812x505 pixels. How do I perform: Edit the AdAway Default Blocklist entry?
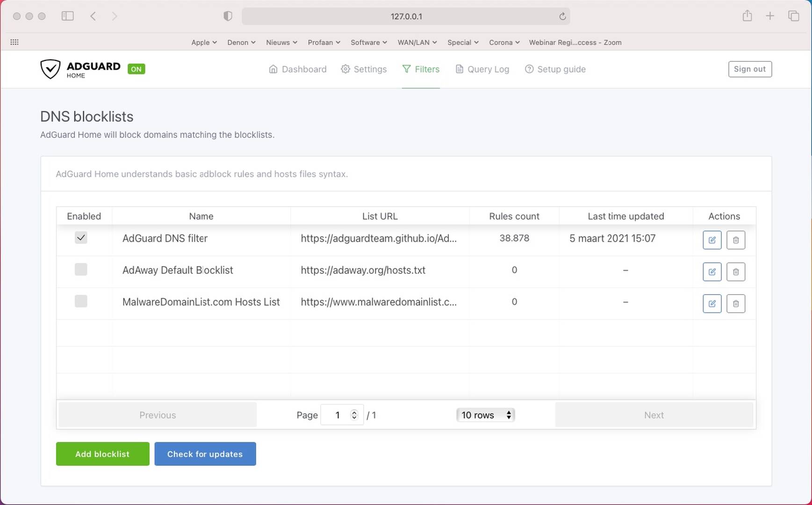(x=712, y=272)
